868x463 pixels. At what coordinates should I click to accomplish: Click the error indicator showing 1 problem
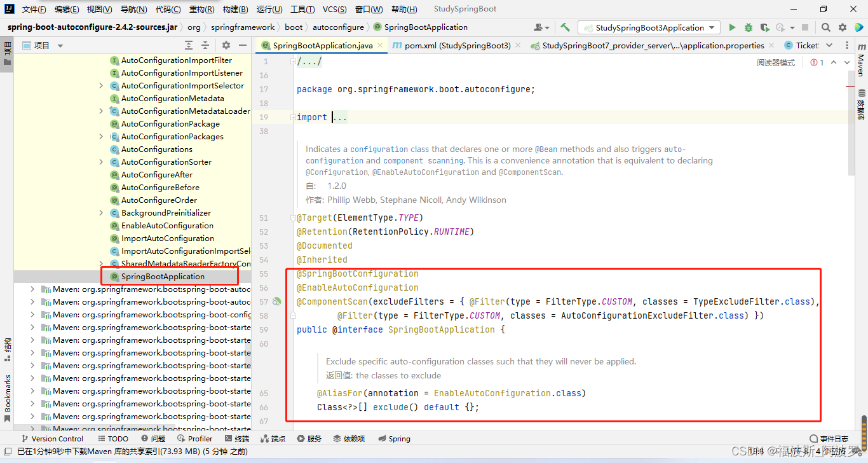pyautogui.click(x=817, y=62)
